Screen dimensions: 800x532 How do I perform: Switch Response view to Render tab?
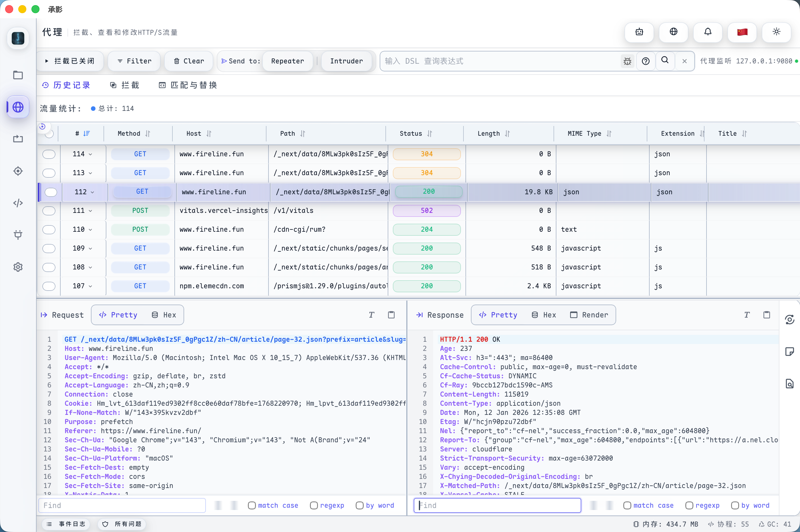[589, 315]
